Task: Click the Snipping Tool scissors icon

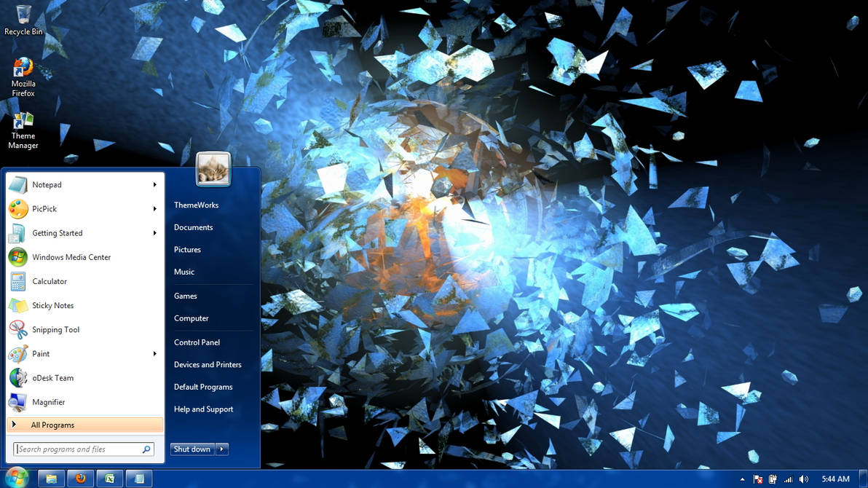Action: (17, 329)
